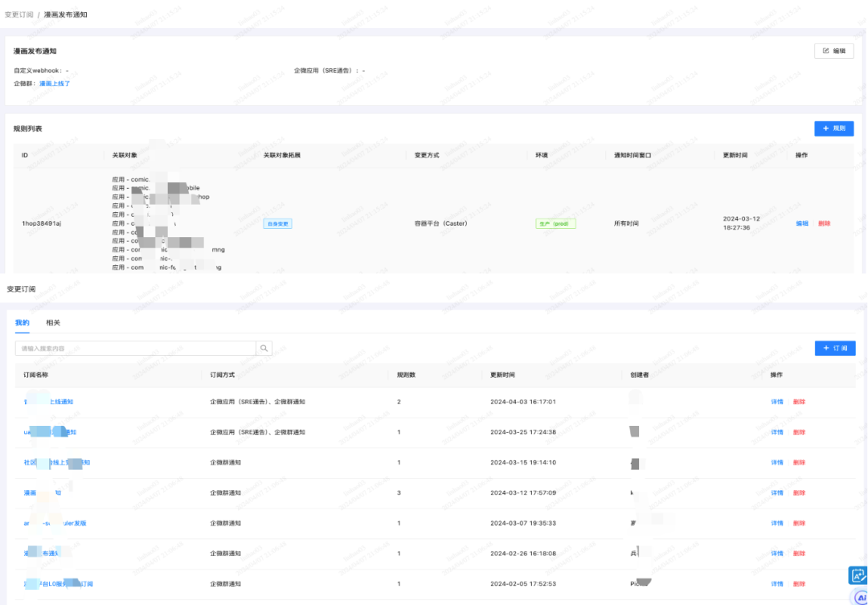868x605 pixels.
Task: Edit rule 1hop38491aj via 编辑 link
Action: pyautogui.click(x=802, y=223)
